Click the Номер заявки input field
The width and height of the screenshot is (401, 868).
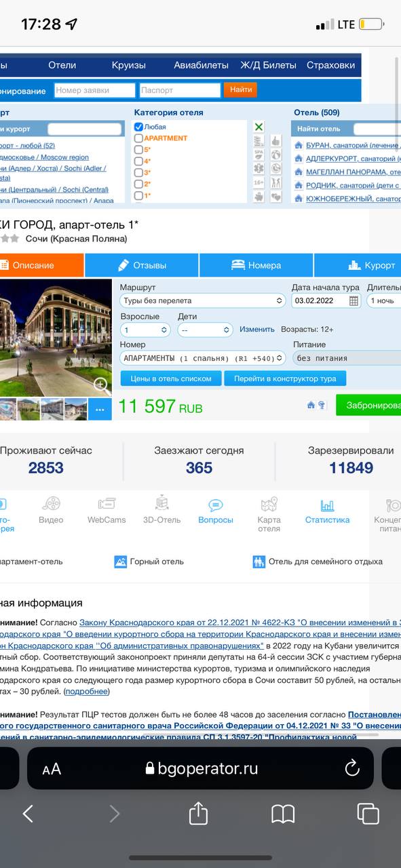point(95,90)
